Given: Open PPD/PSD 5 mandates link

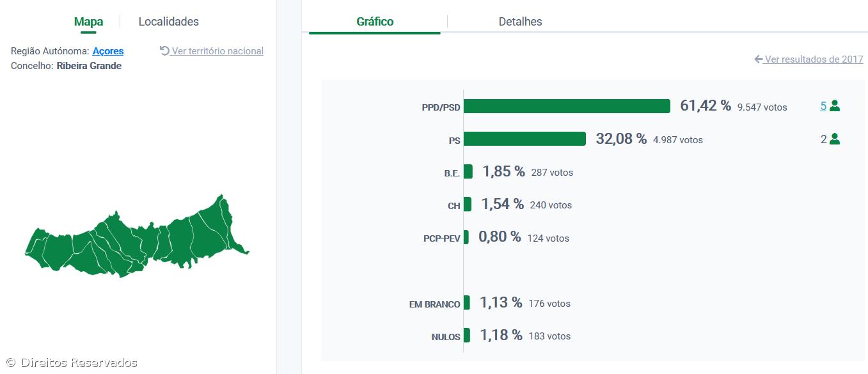Looking at the screenshot, I should 823,106.
